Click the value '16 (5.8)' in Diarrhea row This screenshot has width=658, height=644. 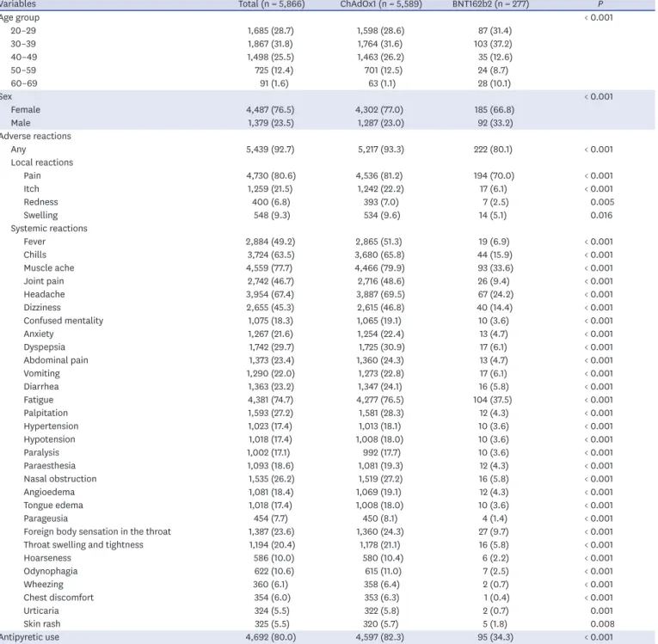494,387
